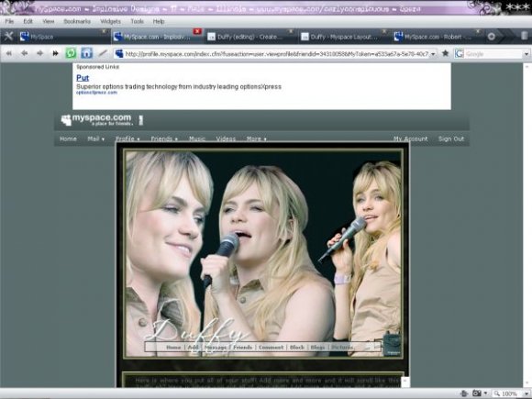Open the search engine dropdown arrow
Screen dimensions: 532x399
coord(526,54)
